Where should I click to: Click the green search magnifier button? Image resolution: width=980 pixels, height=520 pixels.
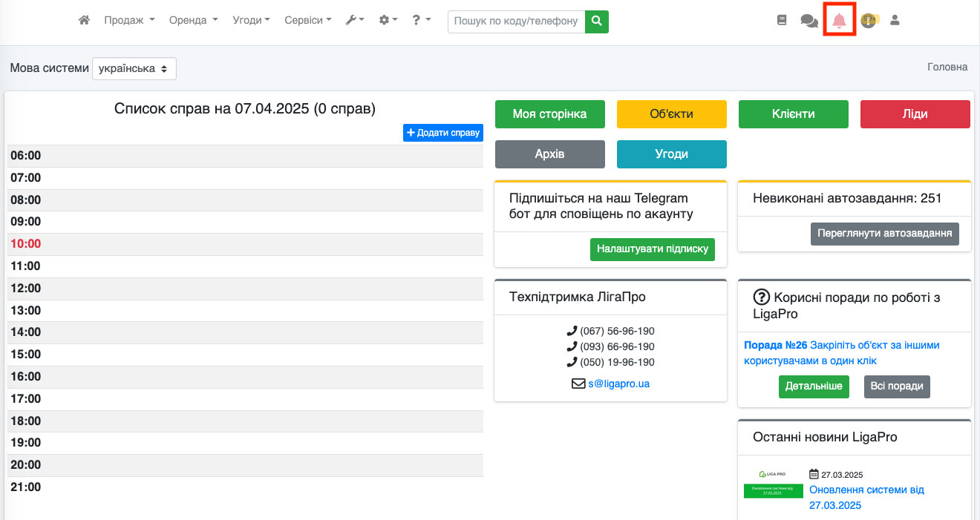tap(597, 21)
